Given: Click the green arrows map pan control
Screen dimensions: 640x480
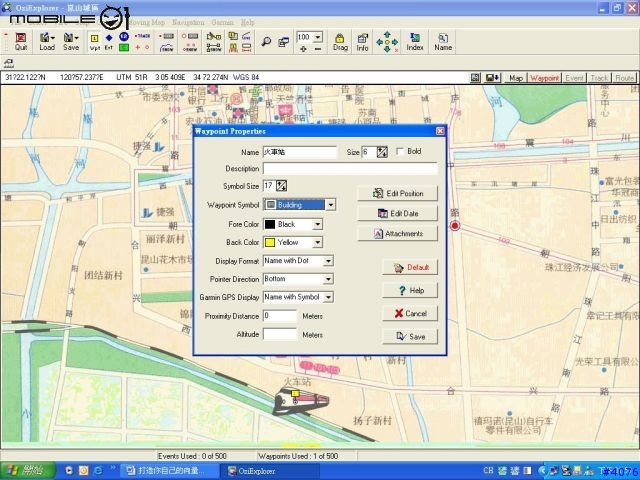Looking at the screenshot, I should tap(387, 42).
